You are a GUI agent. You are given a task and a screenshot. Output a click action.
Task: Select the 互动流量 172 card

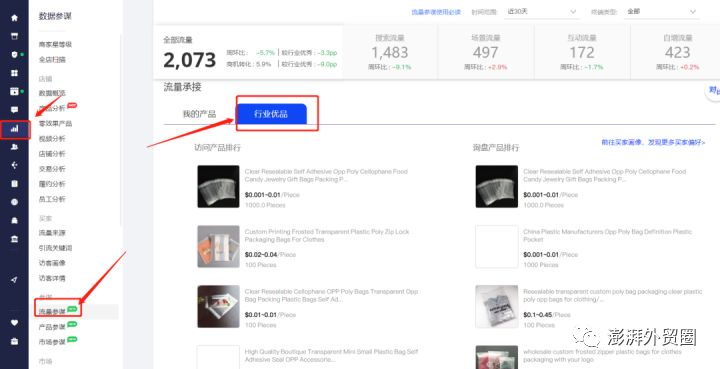(582, 52)
